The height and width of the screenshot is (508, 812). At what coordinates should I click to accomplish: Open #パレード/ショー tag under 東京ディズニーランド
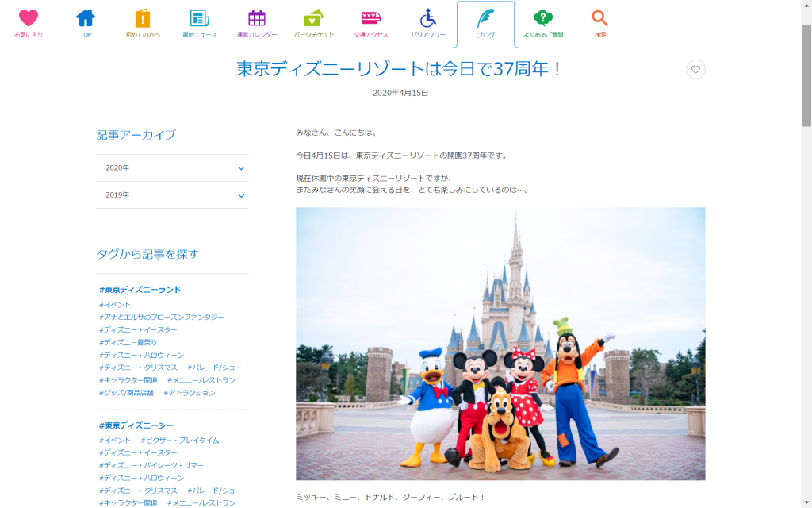pyautogui.click(x=214, y=368)
